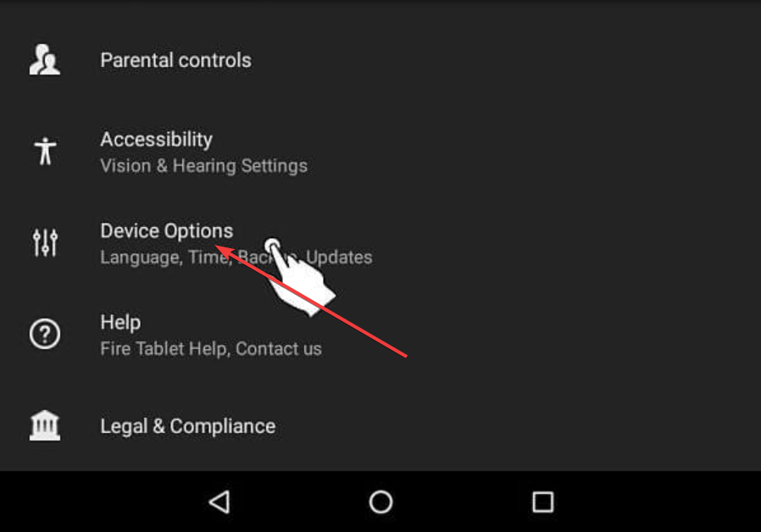Go home using the circle navigation button
761x532 pixels.
[x=381, y=502]
